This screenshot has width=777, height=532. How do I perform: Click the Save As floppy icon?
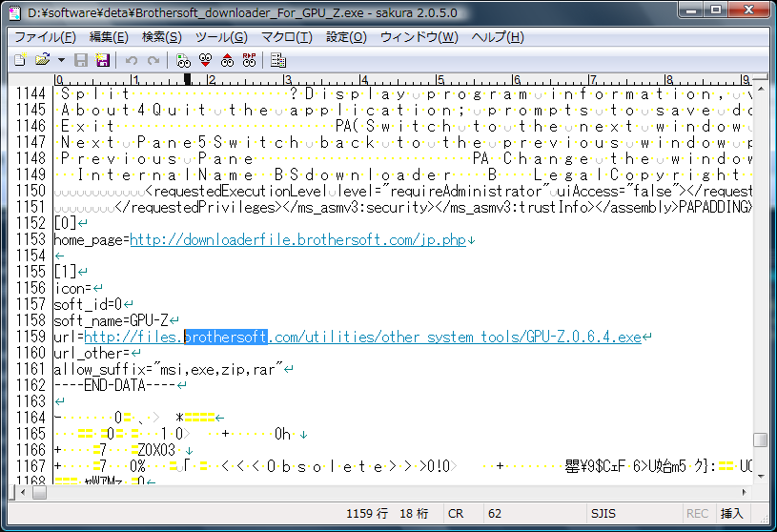(x=102, y=60)
